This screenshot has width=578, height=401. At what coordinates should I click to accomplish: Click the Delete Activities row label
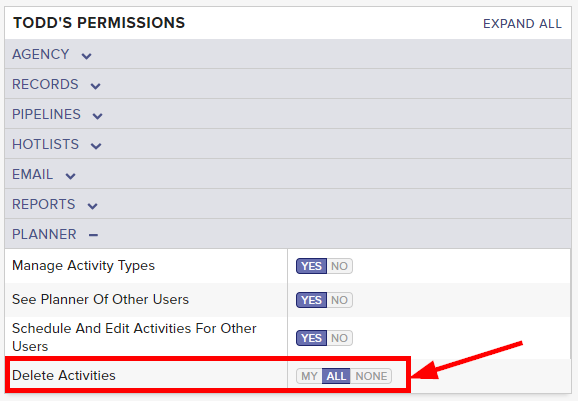64,375
